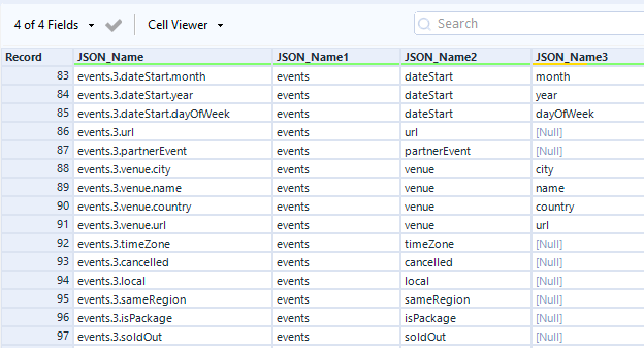Click record number 97
644x348 pixels.
tap(62, 336)
